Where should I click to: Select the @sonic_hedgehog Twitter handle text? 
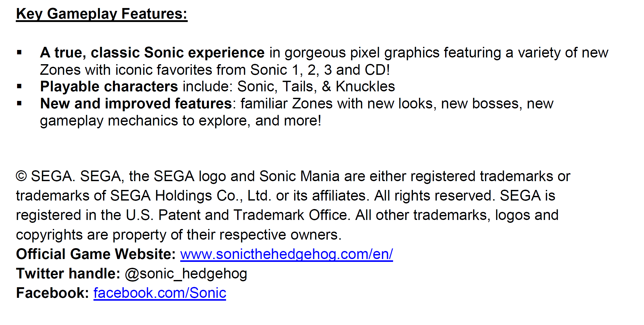(x=186, y=274)
